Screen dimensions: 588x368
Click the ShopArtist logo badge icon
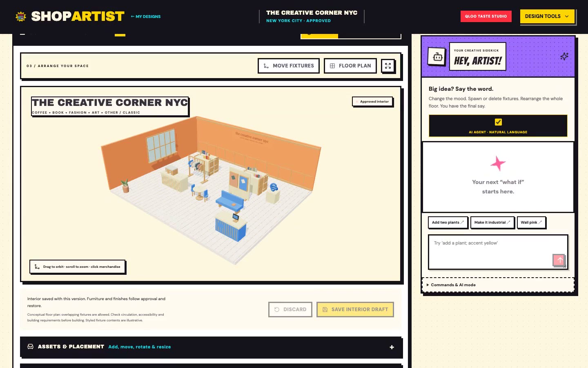tap(21, 17)
